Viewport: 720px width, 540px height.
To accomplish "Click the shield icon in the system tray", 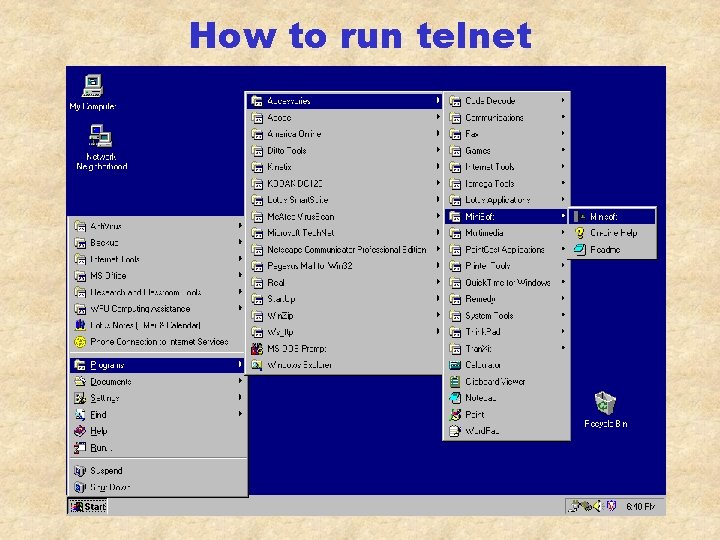I will pyautogui.click(x=611, y=506).
